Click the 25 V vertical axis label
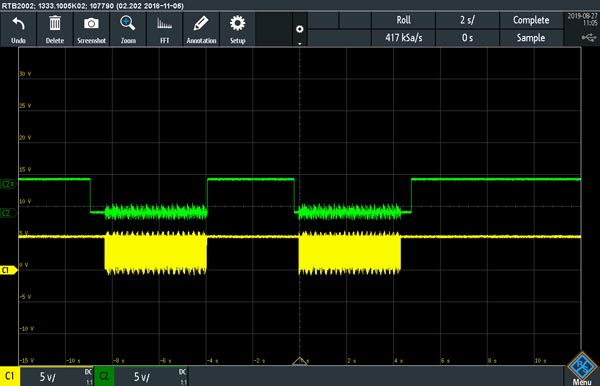Screen dimensions: 600x386 (25, 106)
